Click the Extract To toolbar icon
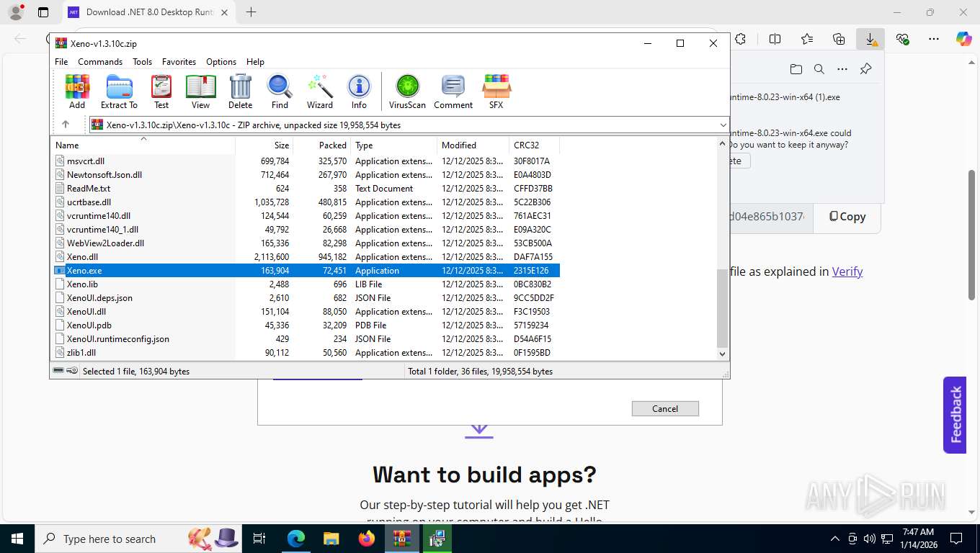Viewport: 980px width, 553px height. point(119,91)
